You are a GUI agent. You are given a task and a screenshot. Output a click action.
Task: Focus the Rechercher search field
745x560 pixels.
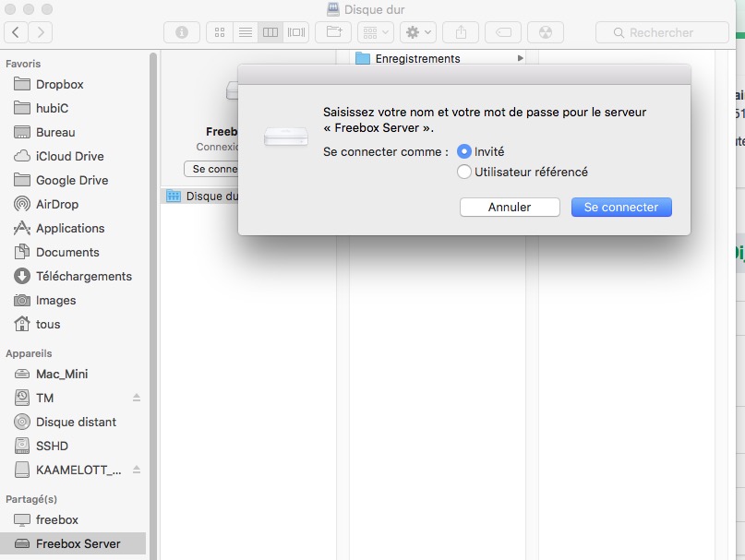662,32
